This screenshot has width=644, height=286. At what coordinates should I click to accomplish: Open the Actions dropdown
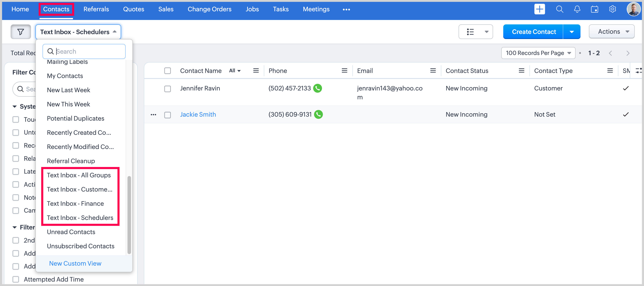[611, 31]
